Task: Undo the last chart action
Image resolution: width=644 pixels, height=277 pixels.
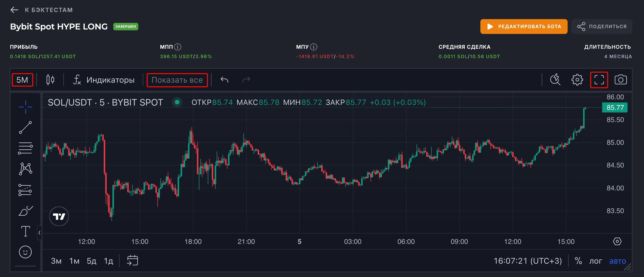Action: (225, 80)
